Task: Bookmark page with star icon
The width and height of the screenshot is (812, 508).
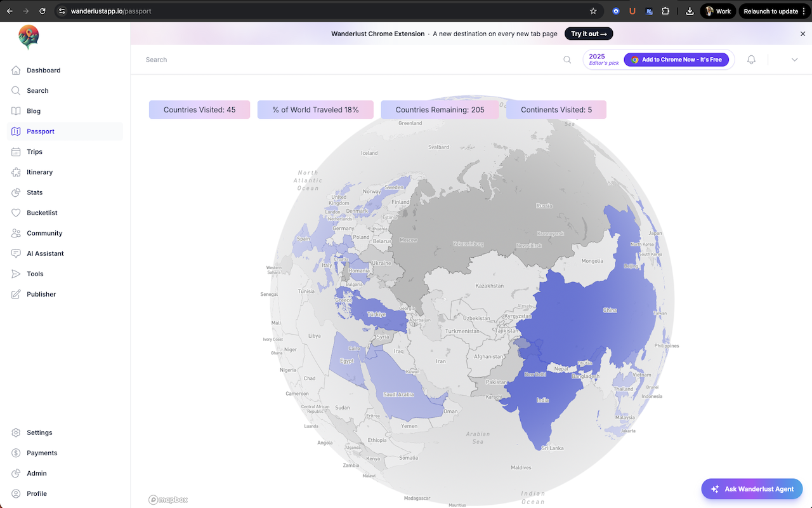Action: tap(593, 11)
